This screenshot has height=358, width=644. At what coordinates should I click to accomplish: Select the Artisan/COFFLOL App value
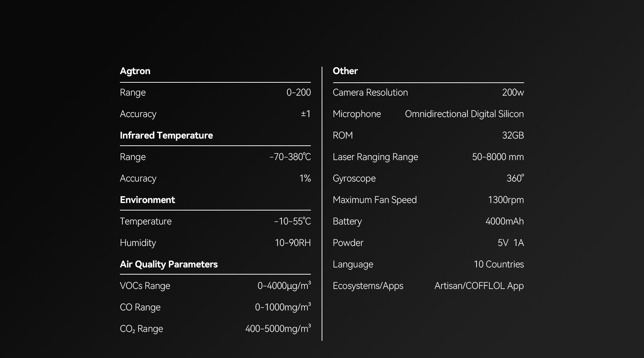tap(479, 286)
